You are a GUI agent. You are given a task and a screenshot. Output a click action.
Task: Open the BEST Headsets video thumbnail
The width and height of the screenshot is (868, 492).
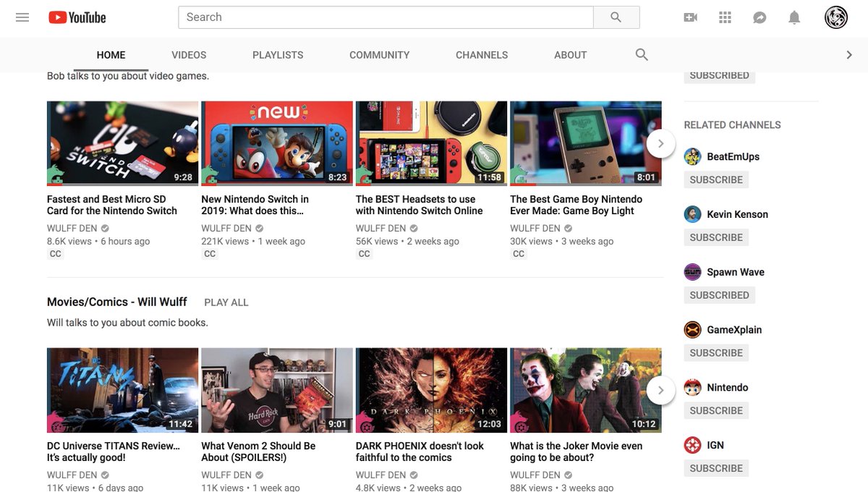432,143
